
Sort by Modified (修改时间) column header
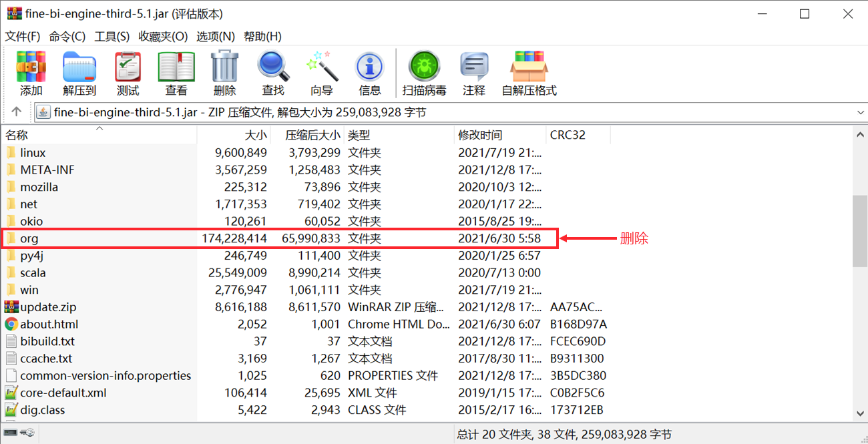click(x=500, y=135)
